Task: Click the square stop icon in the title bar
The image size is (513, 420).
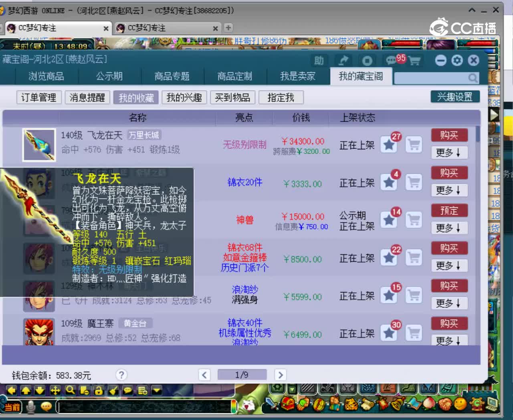Action: (367, 61)
